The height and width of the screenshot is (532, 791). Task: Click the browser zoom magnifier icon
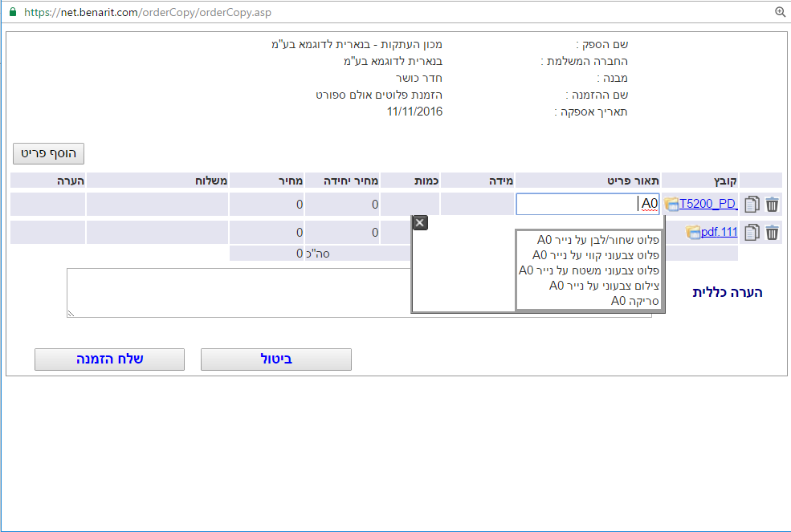pos(779,12)
